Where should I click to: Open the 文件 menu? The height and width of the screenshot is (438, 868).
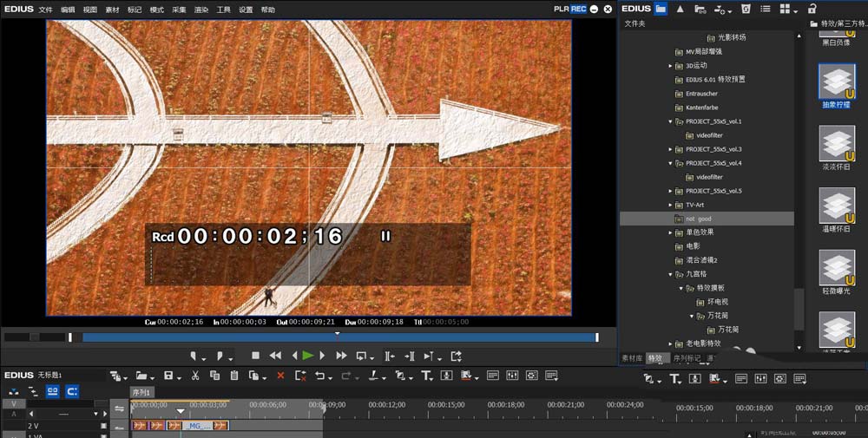[x=45, y=10]
